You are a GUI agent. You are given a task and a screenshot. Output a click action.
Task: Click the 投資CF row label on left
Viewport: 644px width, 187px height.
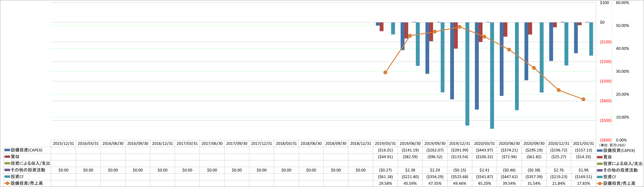tap(17, 177)
